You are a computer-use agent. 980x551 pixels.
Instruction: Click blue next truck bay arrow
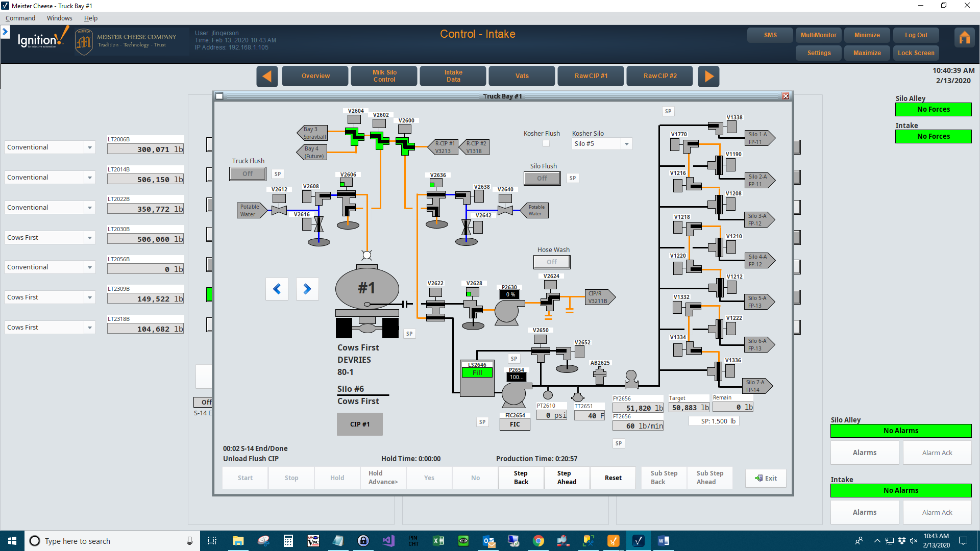click(x=307, y=289)
